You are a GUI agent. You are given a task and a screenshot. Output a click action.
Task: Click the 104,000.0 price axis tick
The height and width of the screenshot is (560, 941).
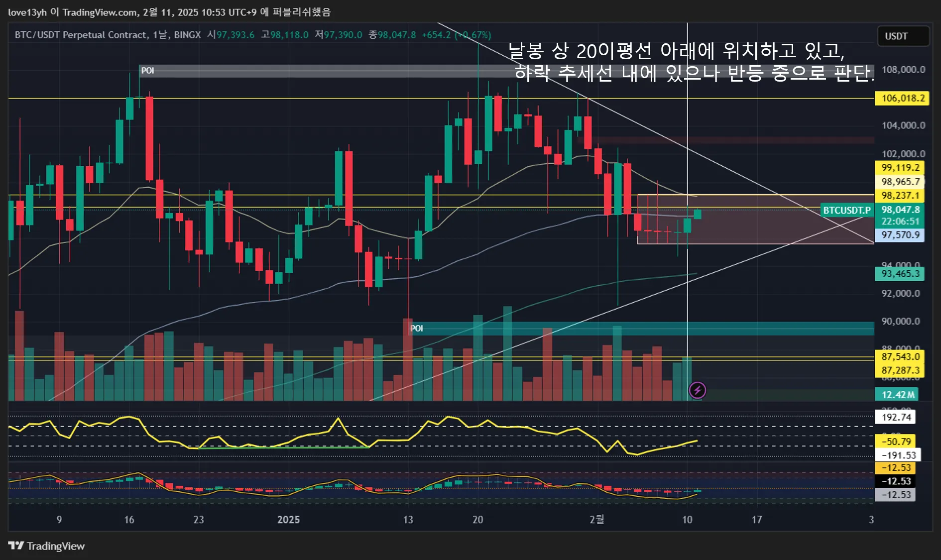903,125
